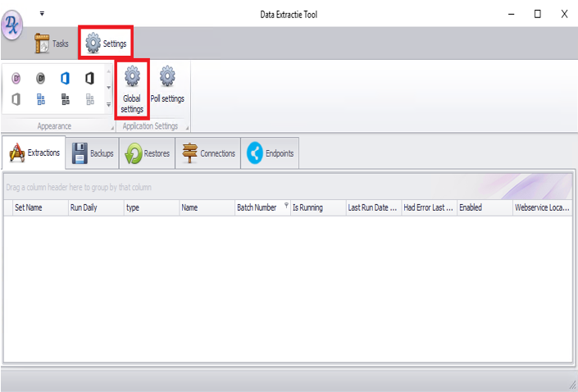Click the group-by column drop panel
This screenshot has height=392, width=578.
pyautogui.click(x=246, y=187)
